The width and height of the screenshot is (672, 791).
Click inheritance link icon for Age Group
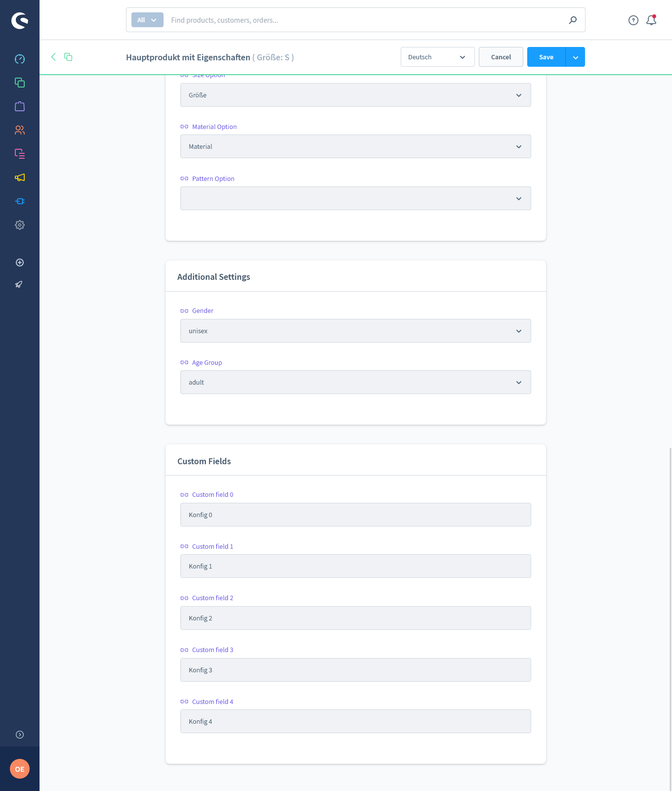[x=184, y=362]
